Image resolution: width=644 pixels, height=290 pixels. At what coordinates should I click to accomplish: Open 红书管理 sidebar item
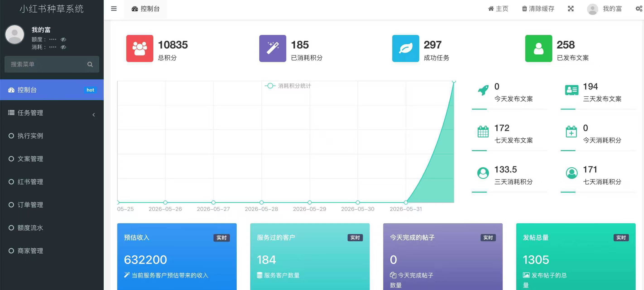[x=52, y=182]
